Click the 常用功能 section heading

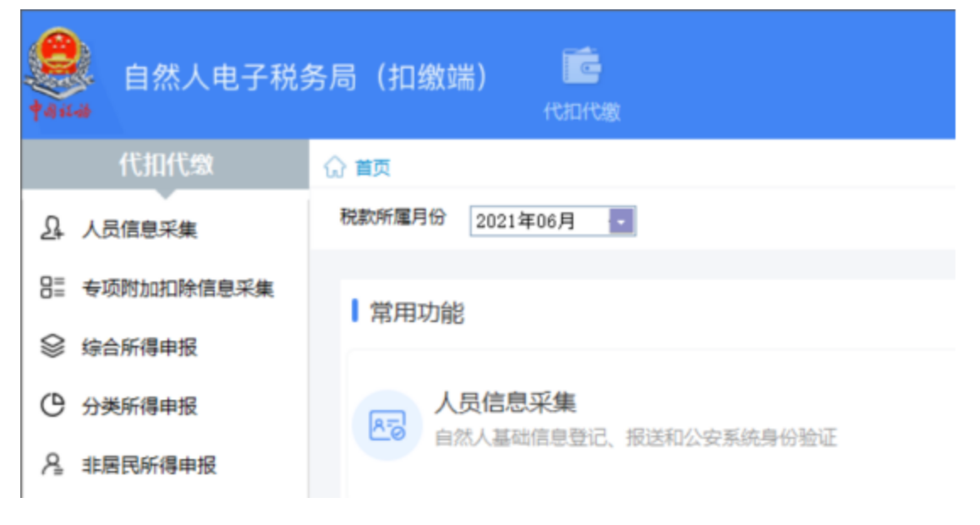pyautogui.click(x=417, y=312)
